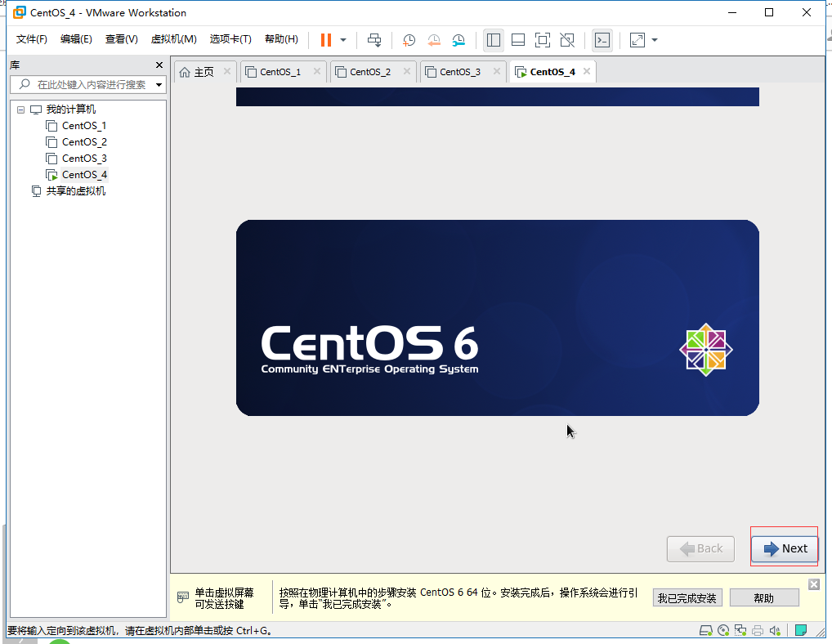Close the CentOS_3 tab
This screenshot has width=832, height=644.
(497, 71)
